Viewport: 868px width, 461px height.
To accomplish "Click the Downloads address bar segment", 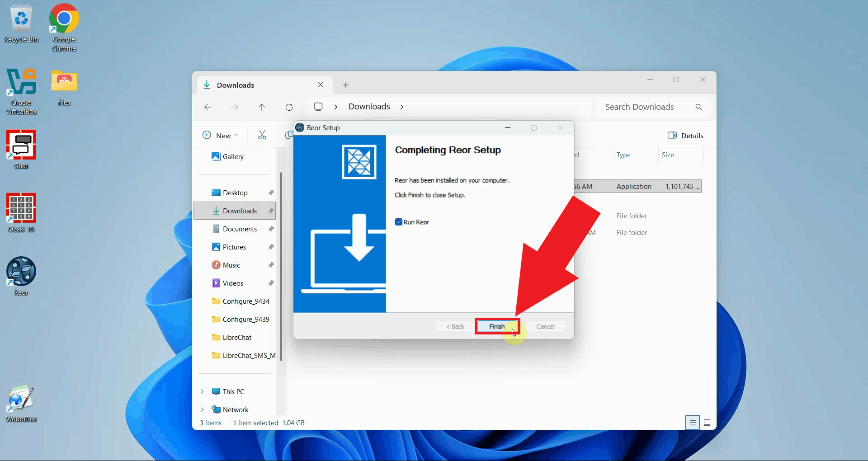I will point(369,107).
